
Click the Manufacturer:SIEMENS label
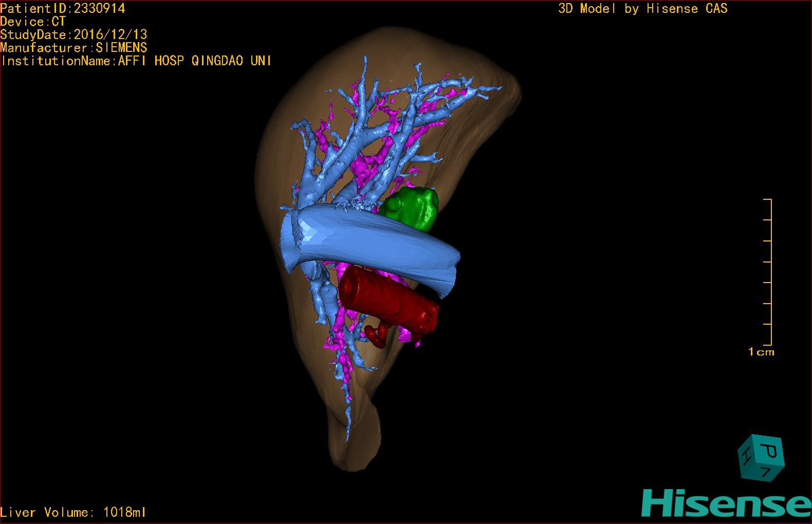73,48
